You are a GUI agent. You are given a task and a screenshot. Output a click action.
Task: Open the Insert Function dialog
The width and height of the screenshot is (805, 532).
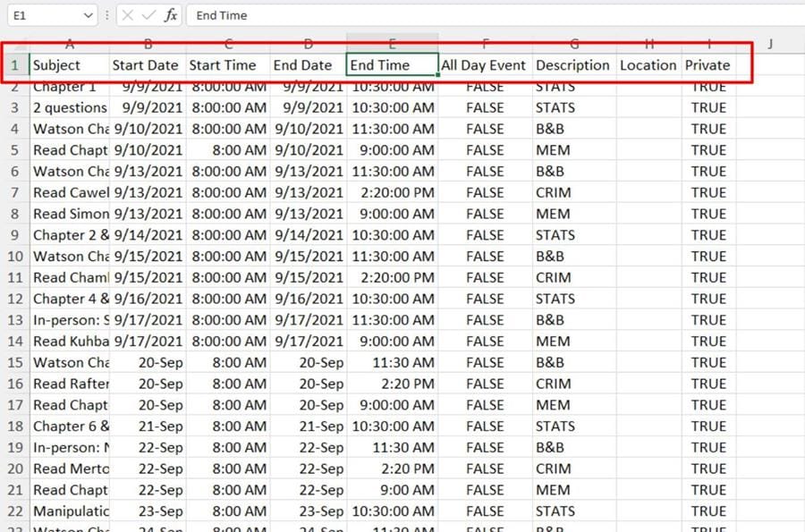[171, 14]
